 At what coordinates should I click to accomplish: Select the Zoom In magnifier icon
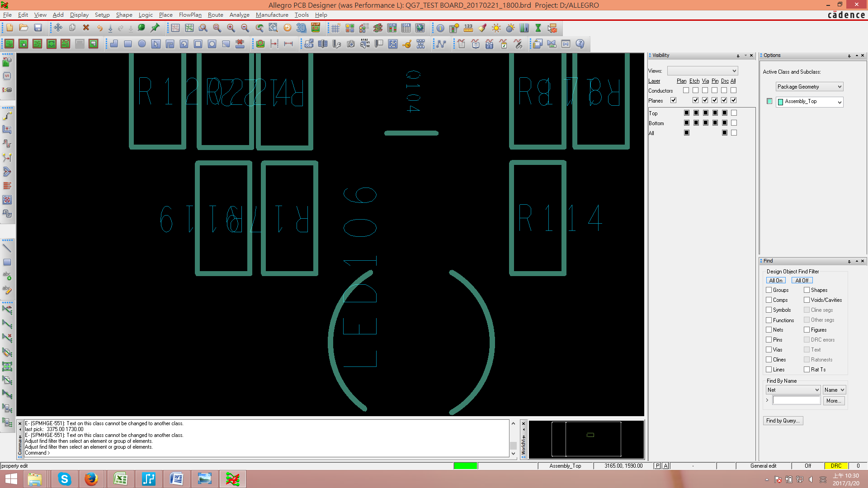click(x=231, y=28)
